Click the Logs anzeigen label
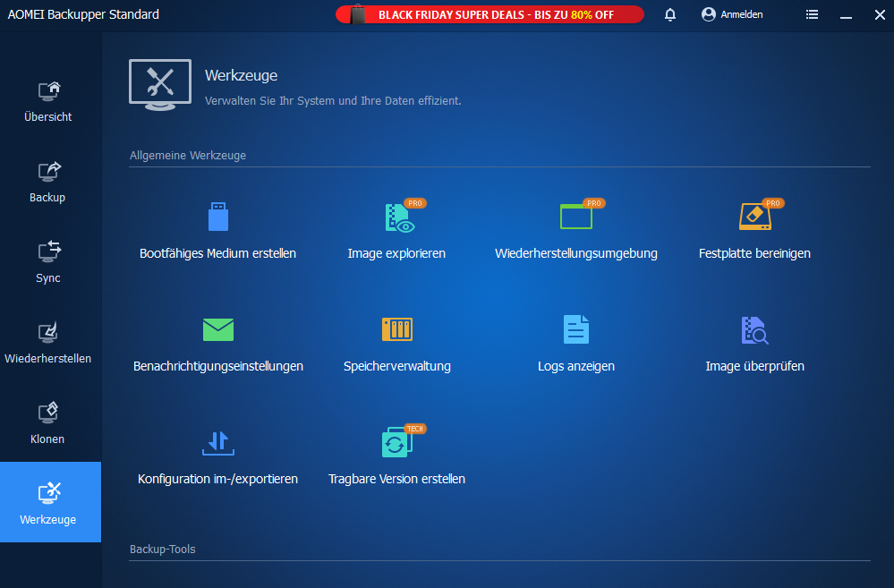The width and height of the screenshot is (894, 588). [x=575, y=366]
